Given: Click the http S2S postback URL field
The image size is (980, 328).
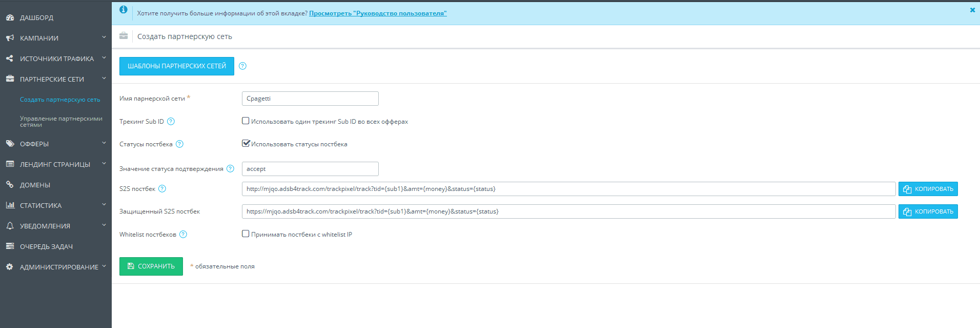Looking at the screenshot, I should 569,189.
